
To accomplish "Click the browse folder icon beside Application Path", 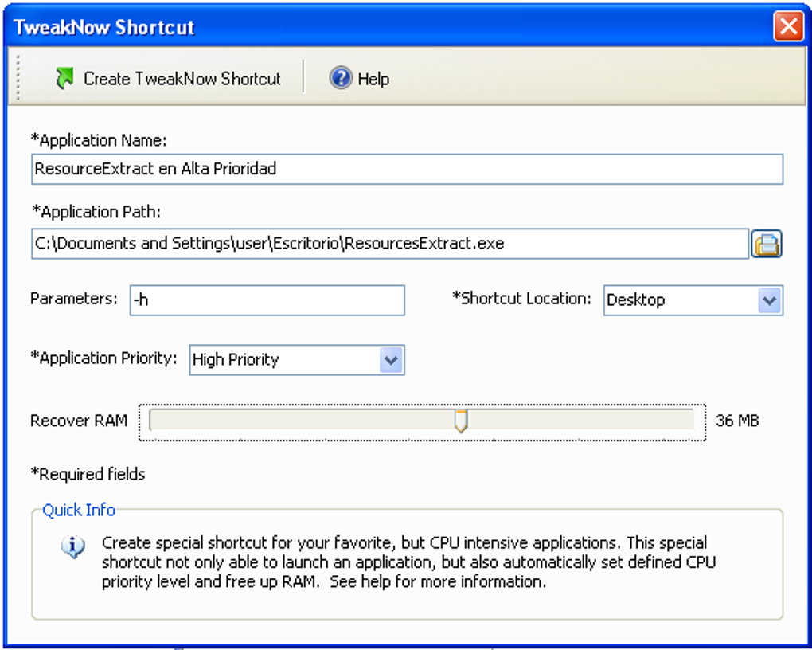I will 766,244.
